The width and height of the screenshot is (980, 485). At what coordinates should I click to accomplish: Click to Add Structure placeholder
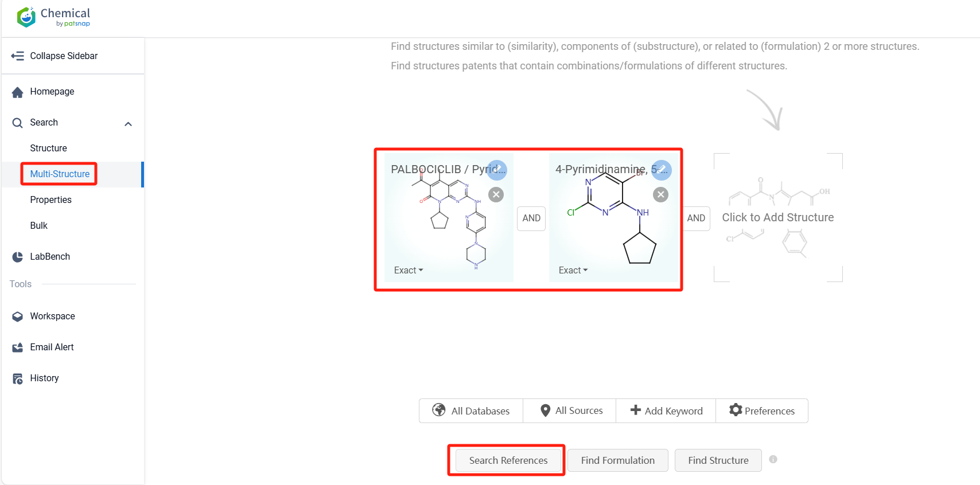pyautogui.click(x=777, y=218)
